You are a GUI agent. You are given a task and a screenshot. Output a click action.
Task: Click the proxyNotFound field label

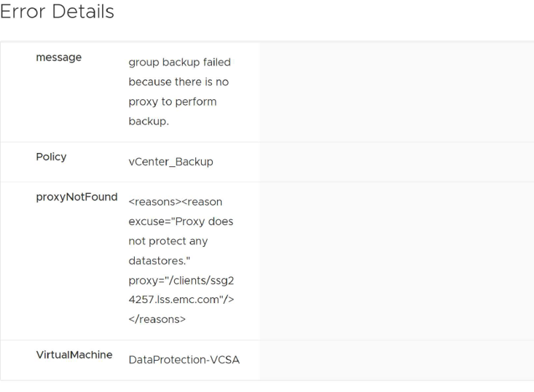[76, 197]
